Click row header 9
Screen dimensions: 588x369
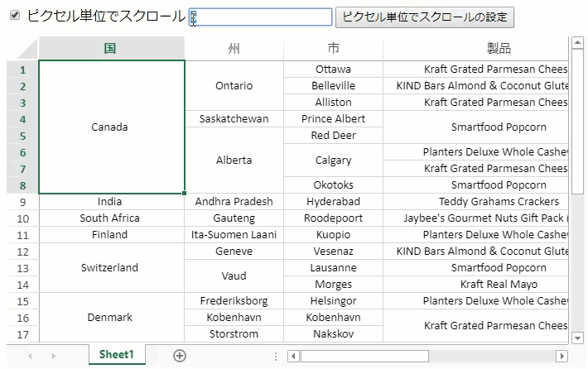[x=22, y=202]
